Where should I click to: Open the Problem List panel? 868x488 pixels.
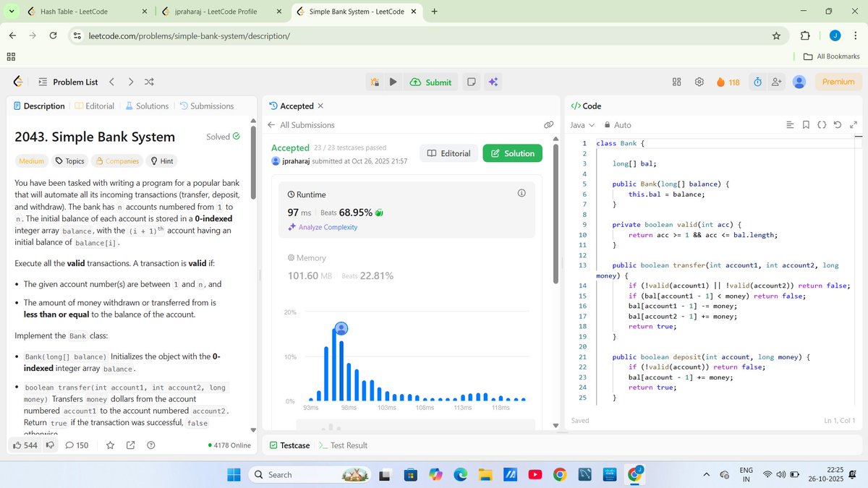(x=68, y=82)
